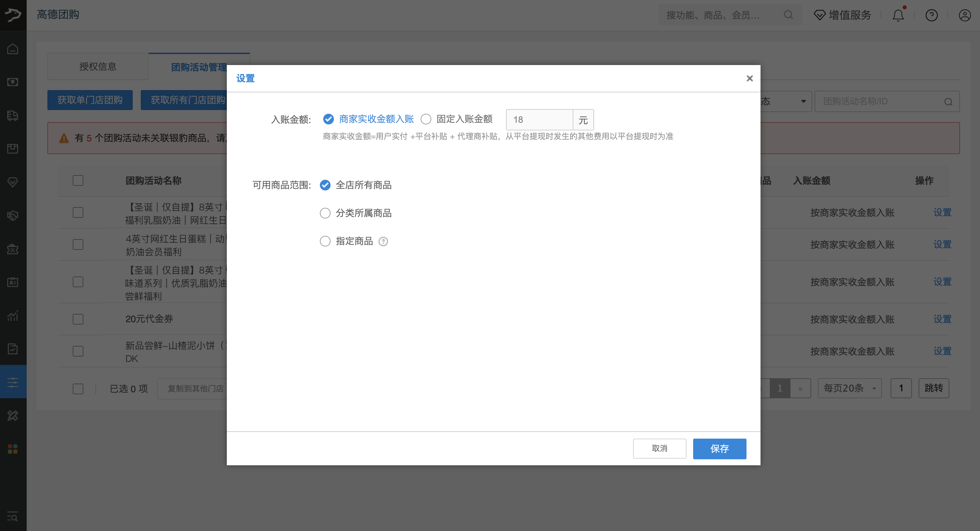
Task: Switch to 授权信息 tab
Action: pos(98,67)
